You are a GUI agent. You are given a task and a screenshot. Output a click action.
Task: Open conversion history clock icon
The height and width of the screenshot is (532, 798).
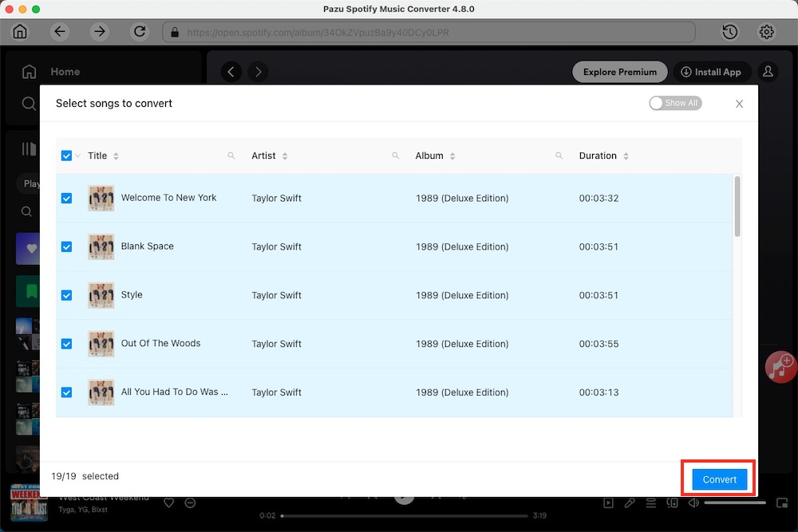pos(729,32)
